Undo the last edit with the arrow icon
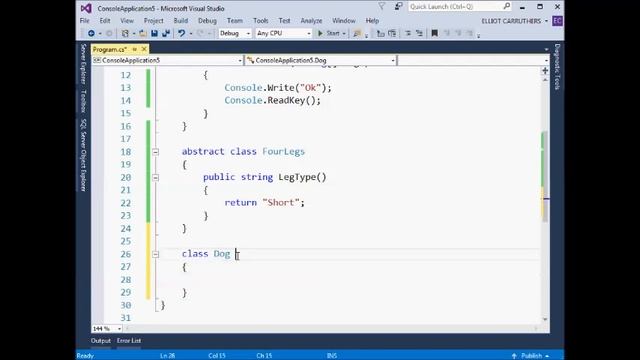Image resolution: width=640 pixels, height=360 pixels. tap(182, 33)
